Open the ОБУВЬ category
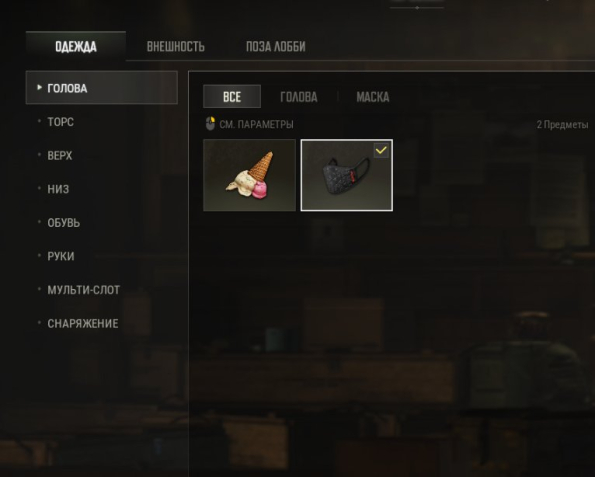The width and height of the screenshot is (595, 477). [x=64, y=223]
